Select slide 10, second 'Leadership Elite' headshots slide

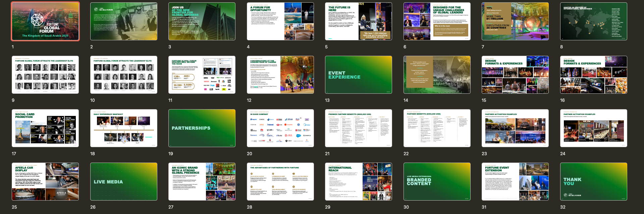(x=124, y=75)
